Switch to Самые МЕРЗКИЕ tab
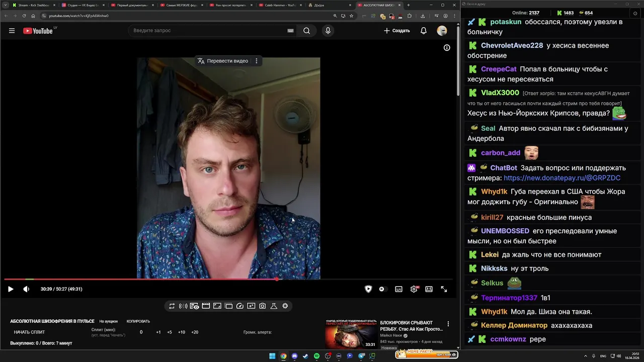 (181, 5)
